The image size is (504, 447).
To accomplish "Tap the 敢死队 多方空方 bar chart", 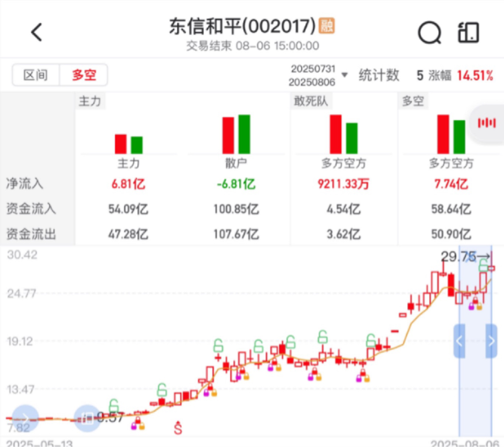I will pos(344,134).
